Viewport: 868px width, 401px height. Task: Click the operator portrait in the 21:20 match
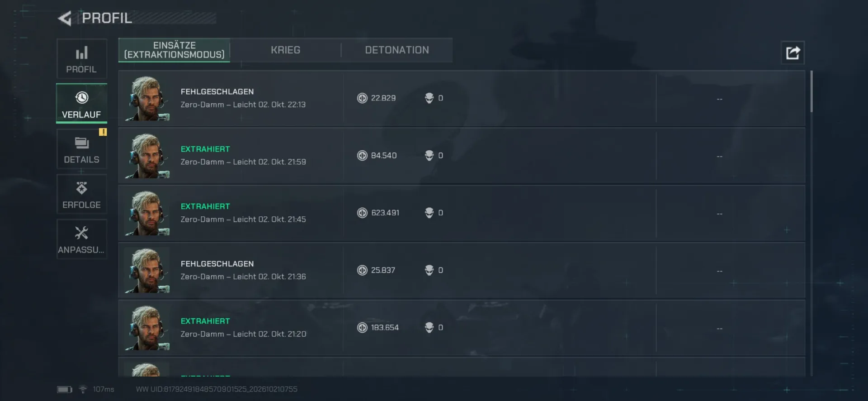(147, 327)
